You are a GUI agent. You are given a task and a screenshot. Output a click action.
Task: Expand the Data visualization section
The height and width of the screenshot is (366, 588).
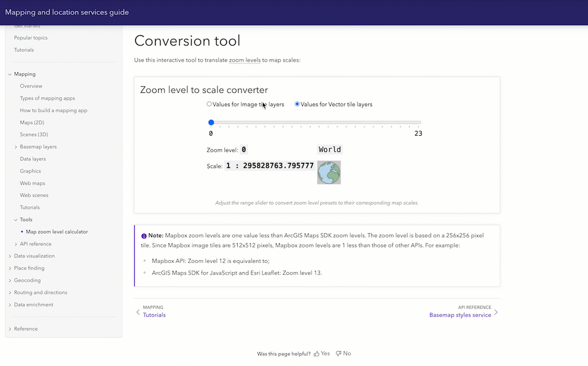10,256
